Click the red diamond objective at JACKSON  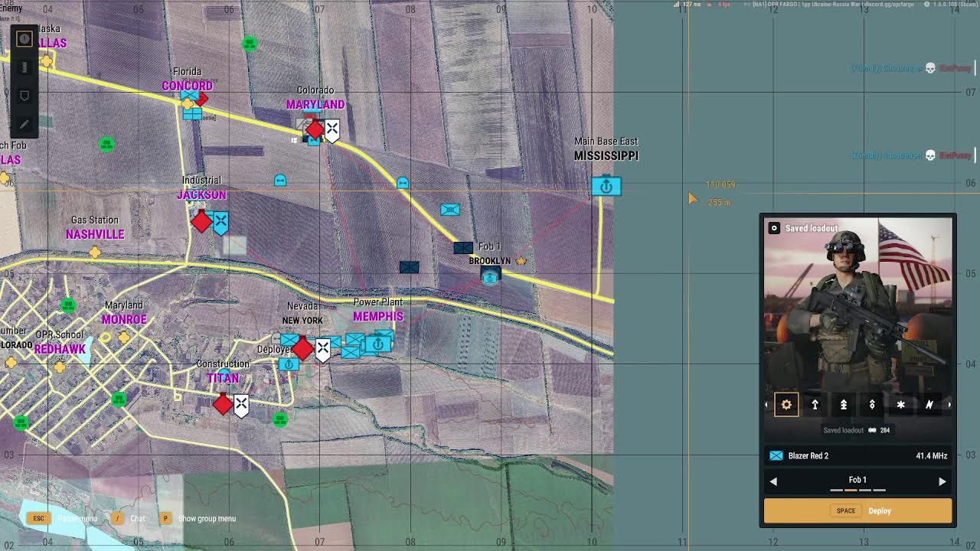click(x=201, y=222)
